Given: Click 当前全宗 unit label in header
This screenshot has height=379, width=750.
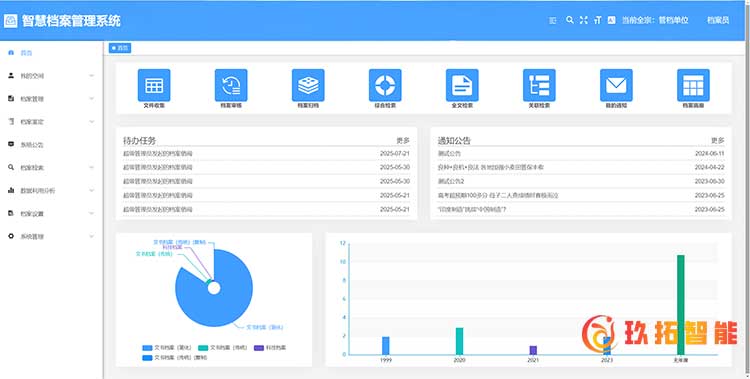Looking at the screenshot, I should pyautogui.click(x=655, y=20).
